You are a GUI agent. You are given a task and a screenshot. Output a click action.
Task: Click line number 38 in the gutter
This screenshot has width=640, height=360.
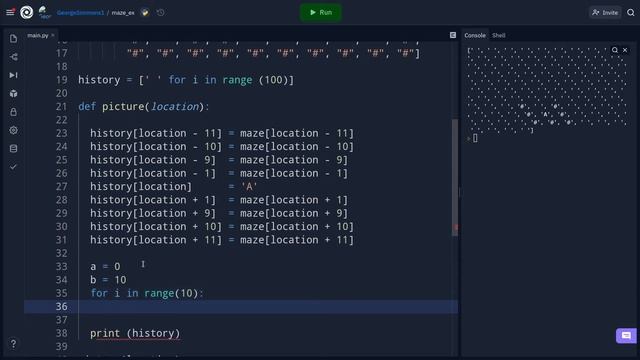pyautogui.click(x=61, y=333)
